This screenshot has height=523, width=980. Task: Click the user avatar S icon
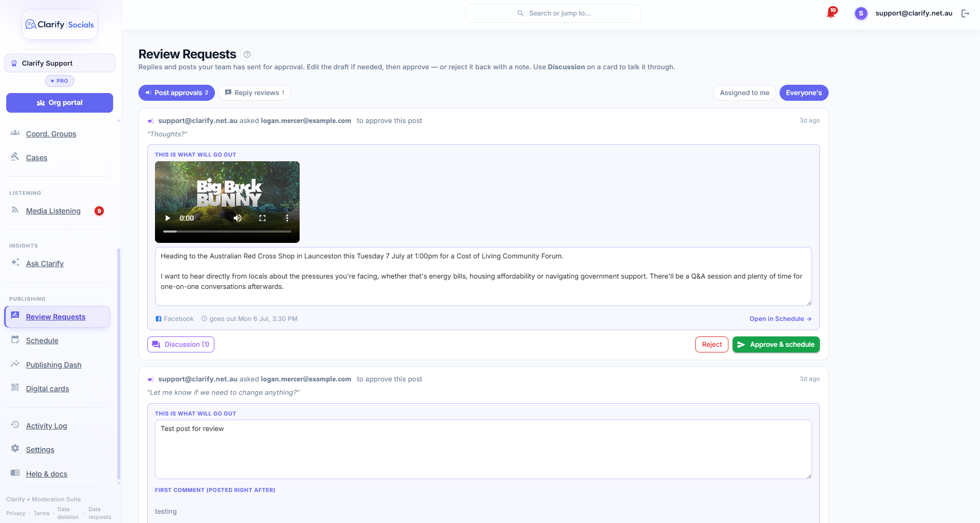coord(861,13)
